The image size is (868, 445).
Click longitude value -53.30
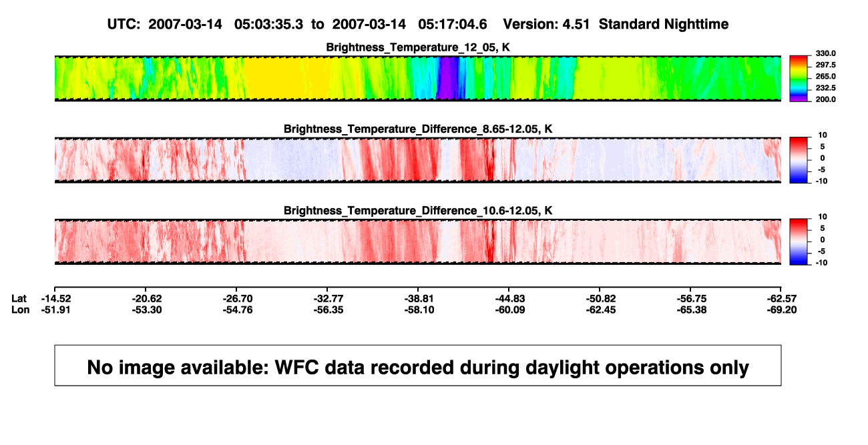point(147,310)
